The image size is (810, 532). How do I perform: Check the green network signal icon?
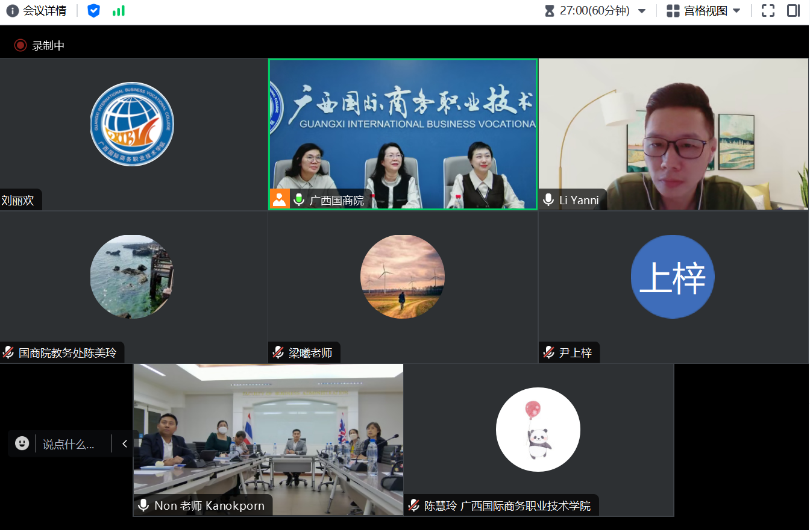pyautogui.click(x=119, y=11)
